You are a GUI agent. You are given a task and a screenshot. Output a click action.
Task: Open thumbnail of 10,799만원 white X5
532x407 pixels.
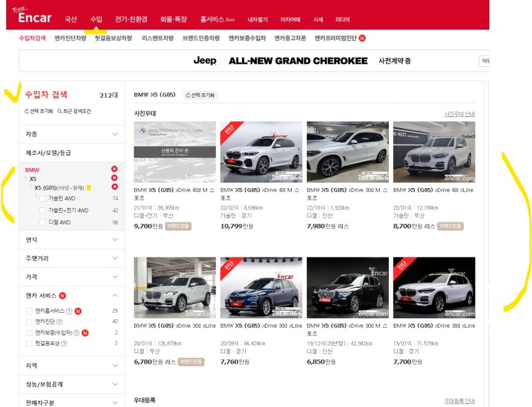coord(262,152)
